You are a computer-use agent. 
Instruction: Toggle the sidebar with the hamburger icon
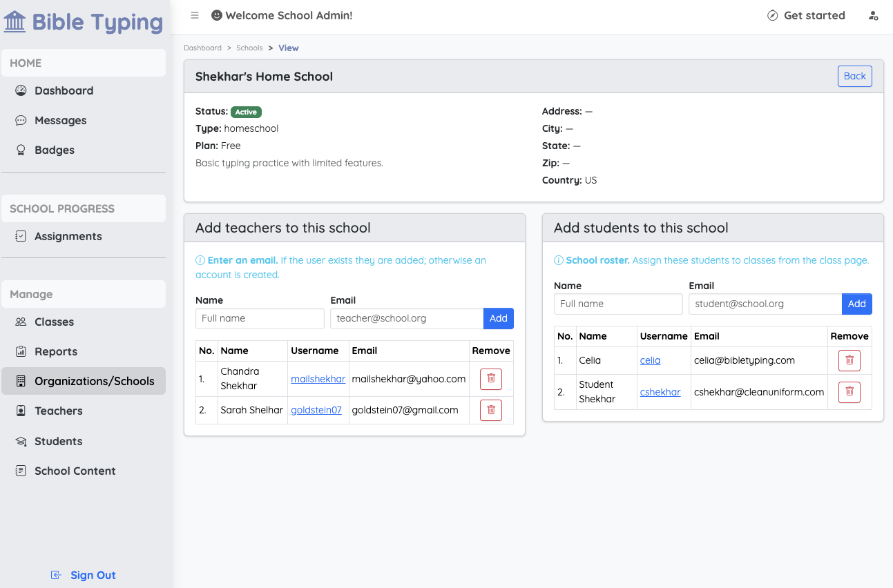pyautogui.click(x=195, y=15)
